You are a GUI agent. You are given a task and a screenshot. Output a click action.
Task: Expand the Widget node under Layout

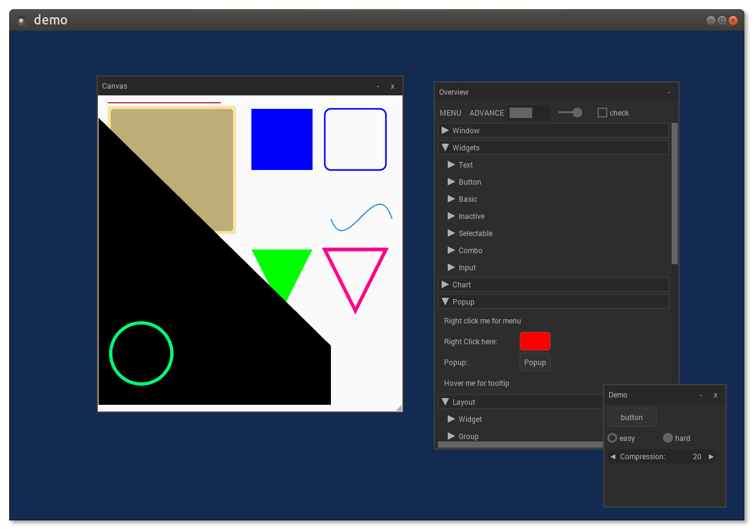[x=451, y=419]
